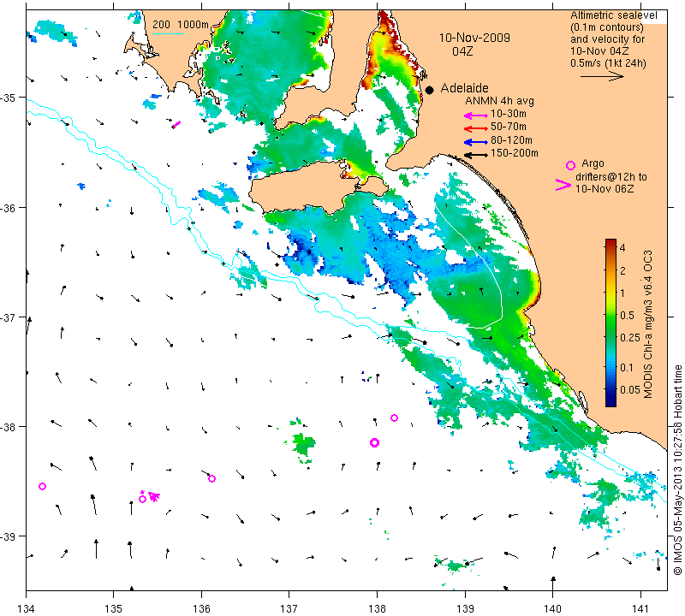
Task: Click the colorbar tick label 0.25
Action: [x=630, y=337]
